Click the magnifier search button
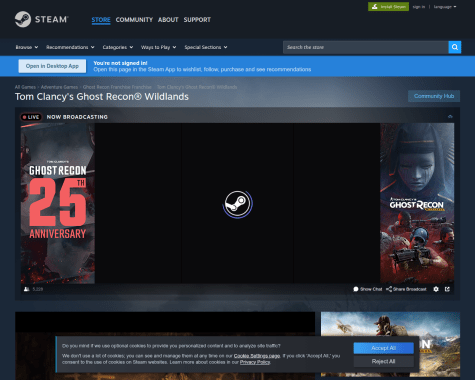475x380 pixels. coord(455,47)
